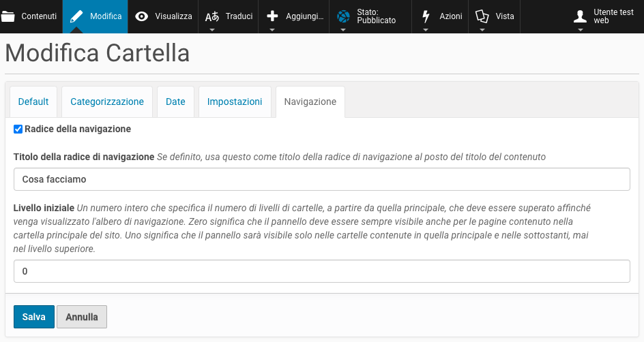644x342 pixels.
Task: Click the Aggiungi plus icon
Action: (x=272, y=16)
